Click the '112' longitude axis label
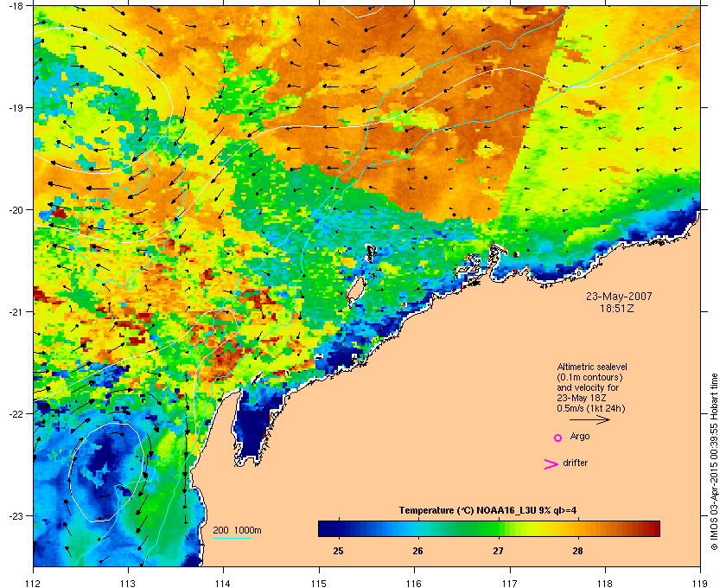 (34, 583)
